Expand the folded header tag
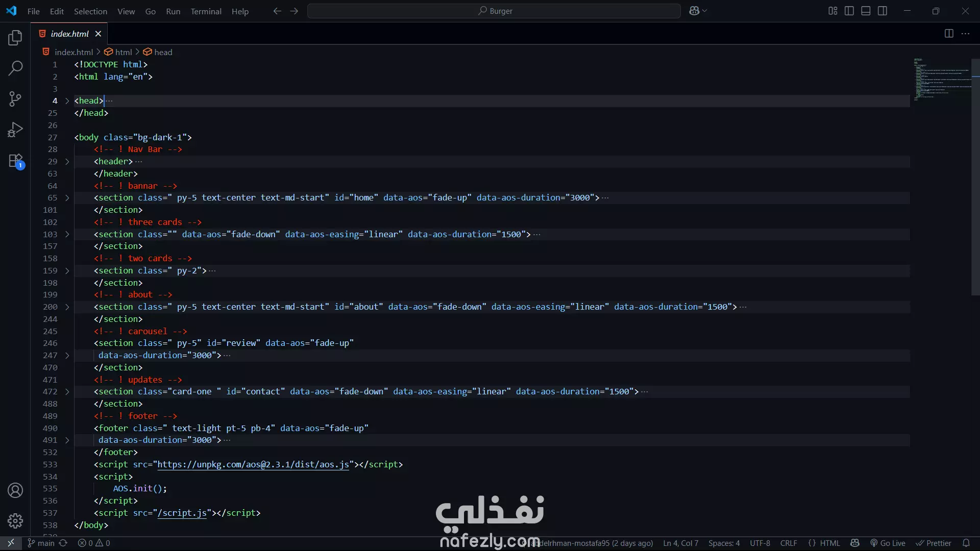980x551 pixels. point(67,162)
